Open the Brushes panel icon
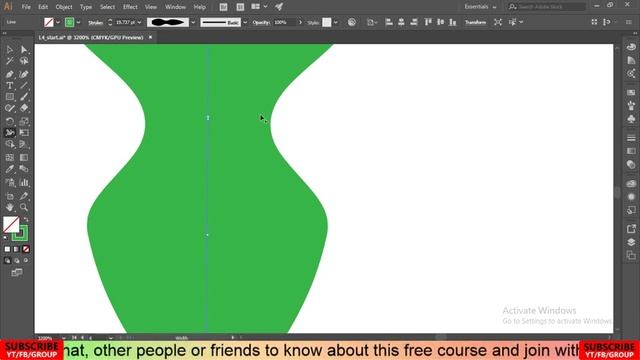This screenshot has width=640, height=360. tap(631, 106)
